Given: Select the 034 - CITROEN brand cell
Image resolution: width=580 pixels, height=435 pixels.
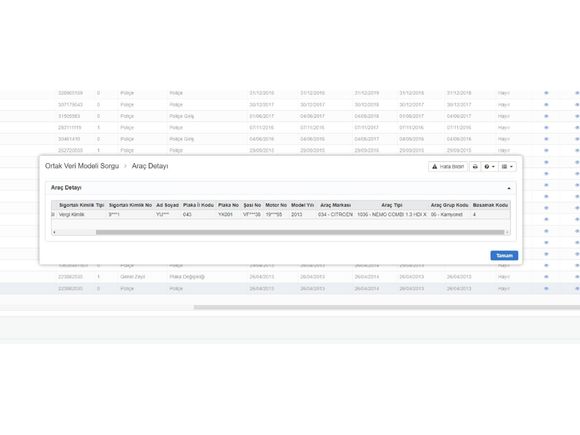Looking at the screenshot, I should (x=335, y=215).
